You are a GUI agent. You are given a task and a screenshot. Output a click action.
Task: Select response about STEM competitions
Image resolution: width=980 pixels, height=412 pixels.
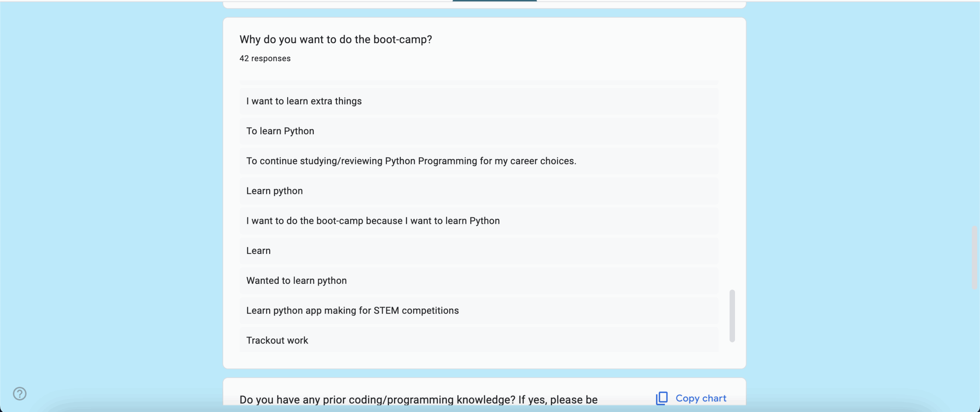[x=352, y=310]
